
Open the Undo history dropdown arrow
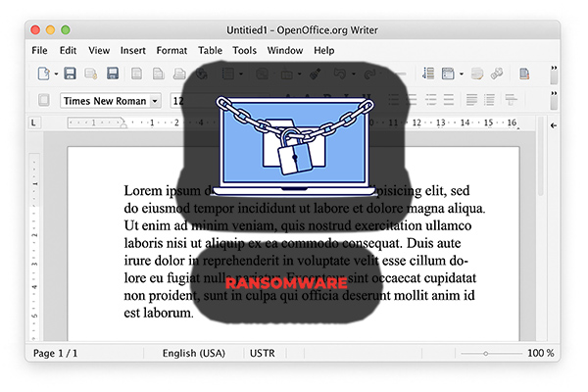353,73
